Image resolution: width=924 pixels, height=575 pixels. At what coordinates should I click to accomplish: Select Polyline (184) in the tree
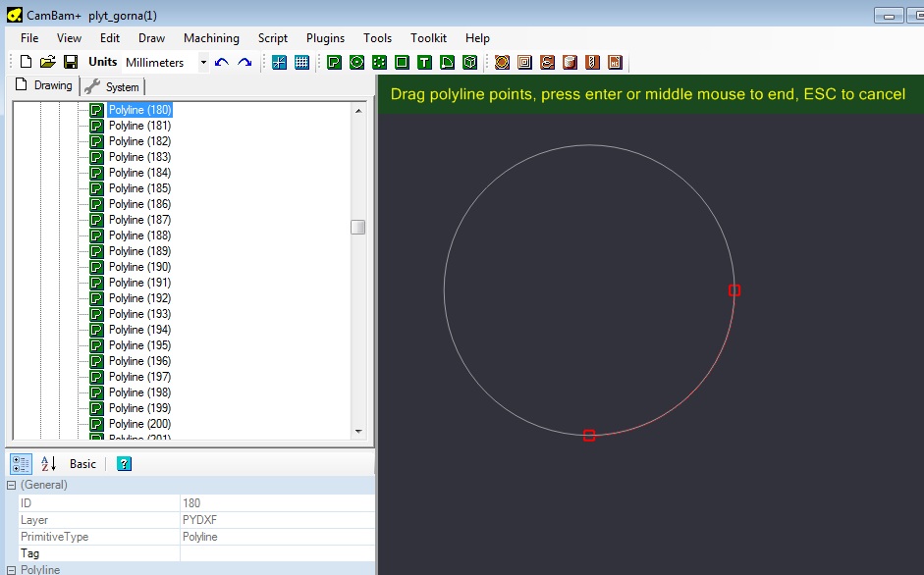(139, 173)
